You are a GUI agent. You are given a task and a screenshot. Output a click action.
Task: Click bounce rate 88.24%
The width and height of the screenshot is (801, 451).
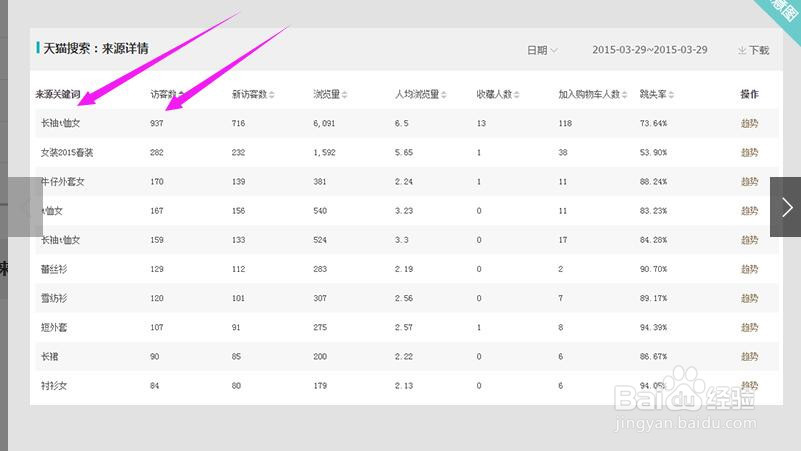[x=653, y=181]
